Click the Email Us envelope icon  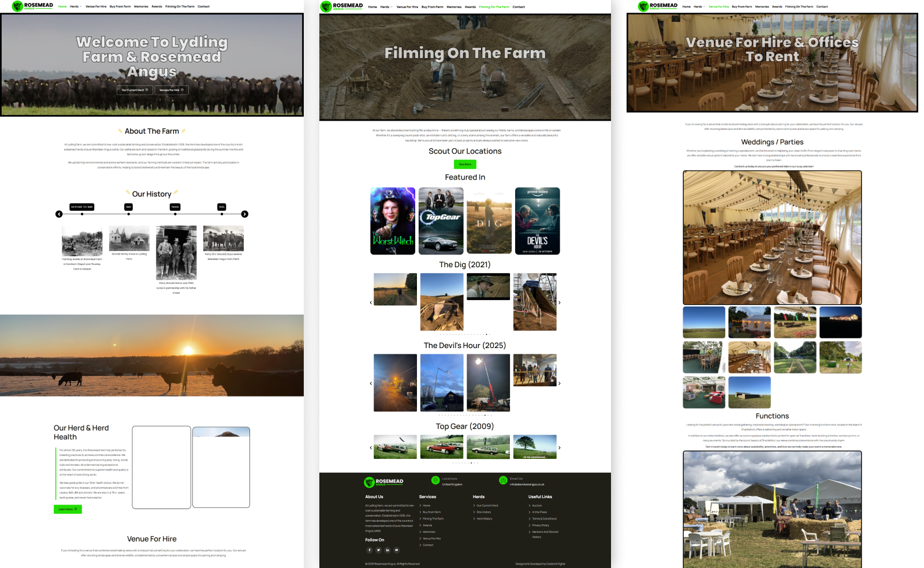(503, 480)
